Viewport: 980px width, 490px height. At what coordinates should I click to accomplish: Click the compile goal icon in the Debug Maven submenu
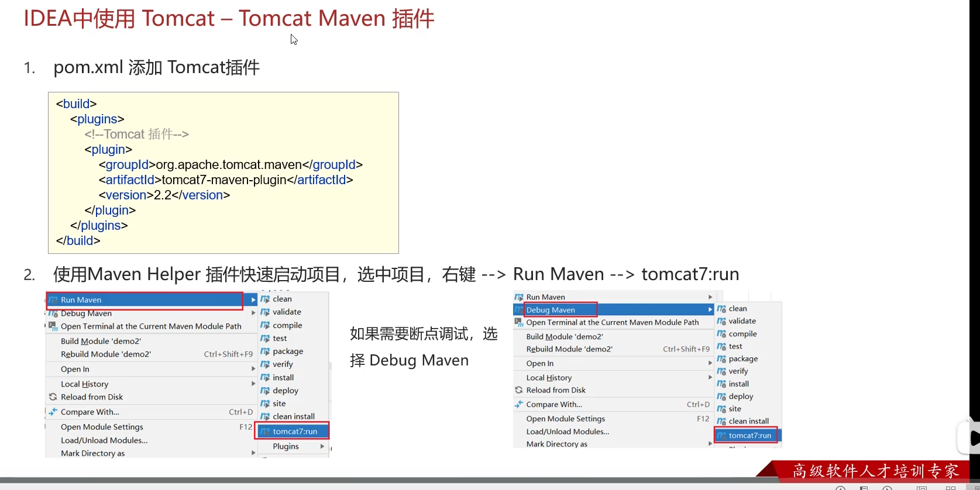pos(721,334)
